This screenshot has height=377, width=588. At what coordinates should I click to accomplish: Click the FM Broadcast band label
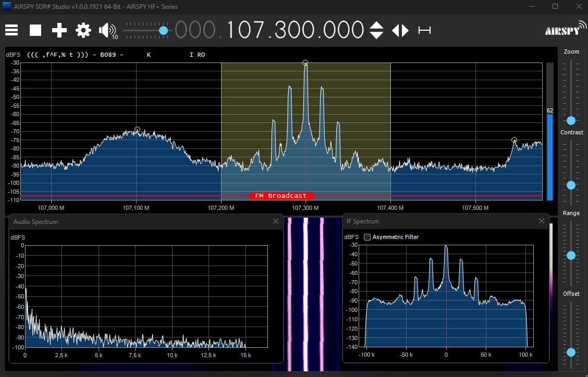coord(281,196)
